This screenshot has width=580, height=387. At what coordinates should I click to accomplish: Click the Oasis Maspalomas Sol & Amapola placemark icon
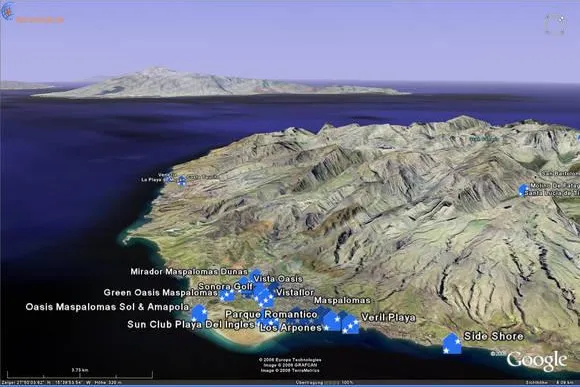(199, 313)
